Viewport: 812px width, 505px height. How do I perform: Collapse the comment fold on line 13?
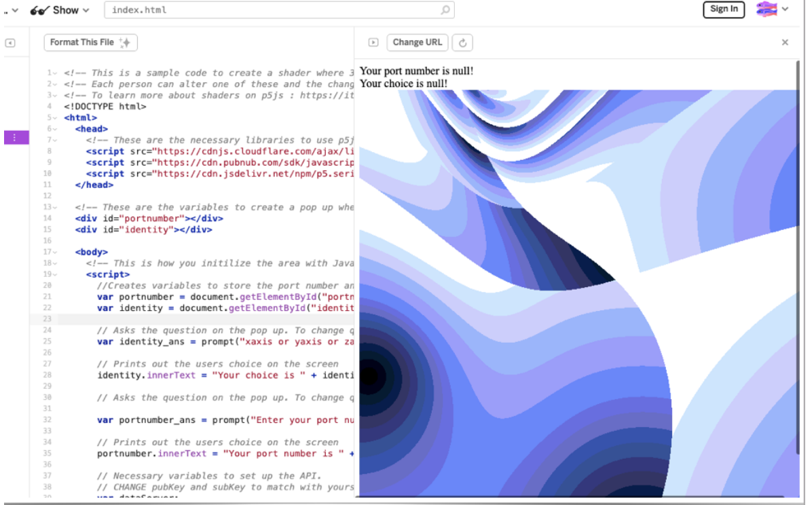55,207
